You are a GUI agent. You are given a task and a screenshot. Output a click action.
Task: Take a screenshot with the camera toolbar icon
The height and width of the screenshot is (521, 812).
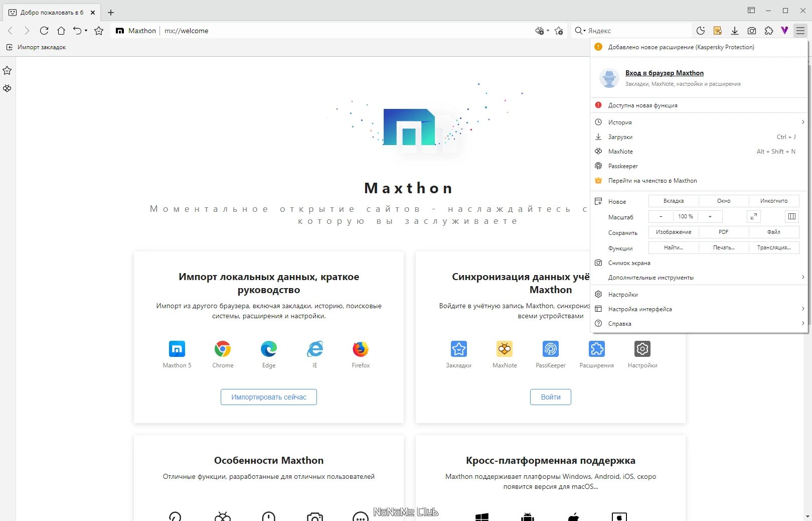click(x=752, y=31)
